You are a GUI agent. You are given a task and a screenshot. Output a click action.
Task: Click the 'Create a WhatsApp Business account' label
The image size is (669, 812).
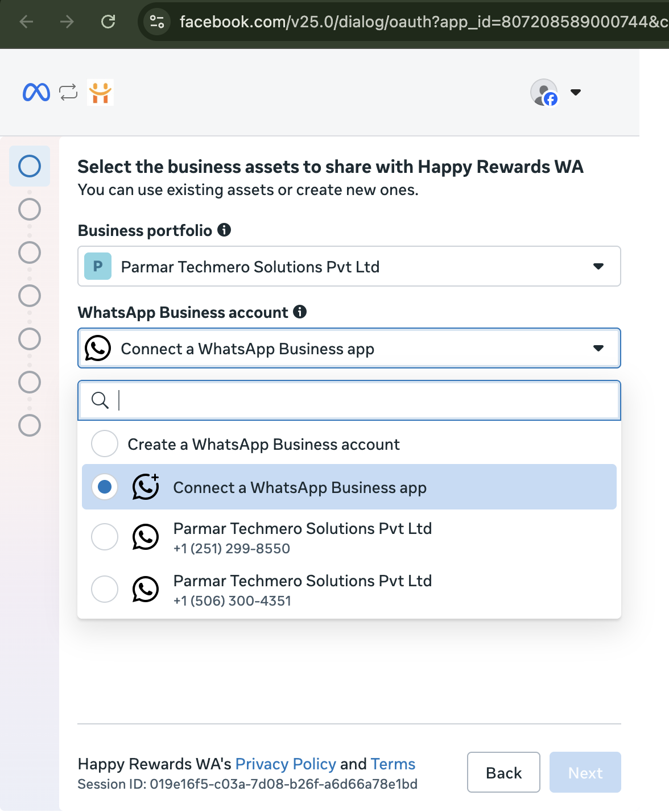point(263,444)
